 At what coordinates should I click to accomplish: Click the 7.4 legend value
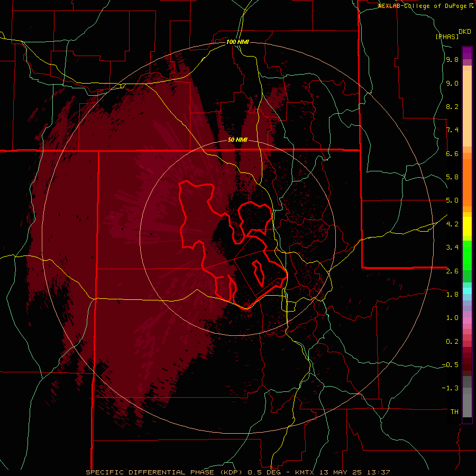452,130
